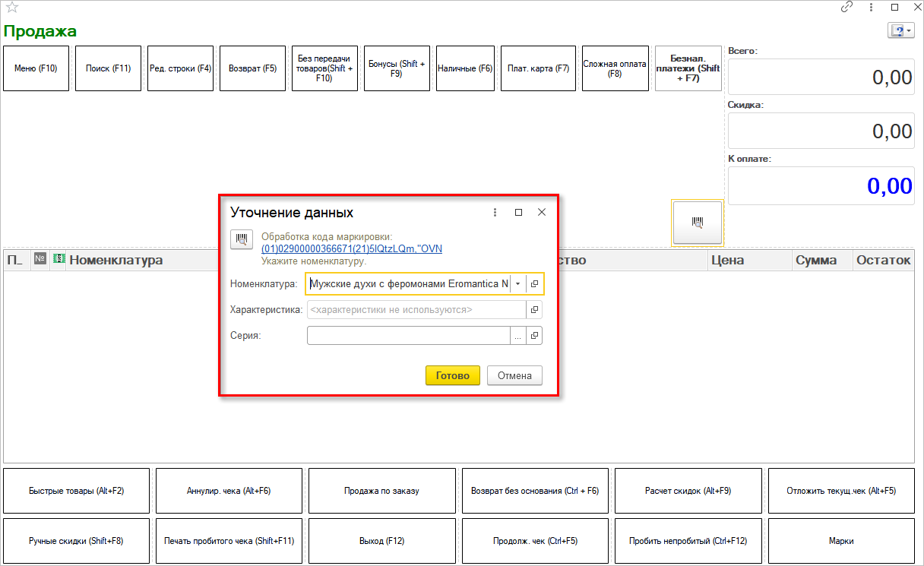Click Печать пробитого чека (Shift+F11)
Screen dimensions: 924x566
229,541
